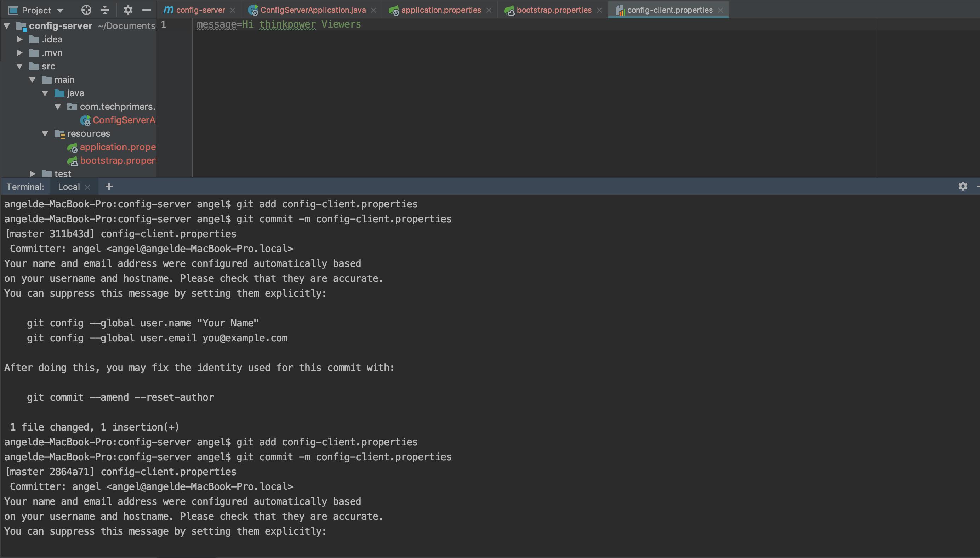
Task: Click git config user.name line in terminal
Action: [143, 323]
